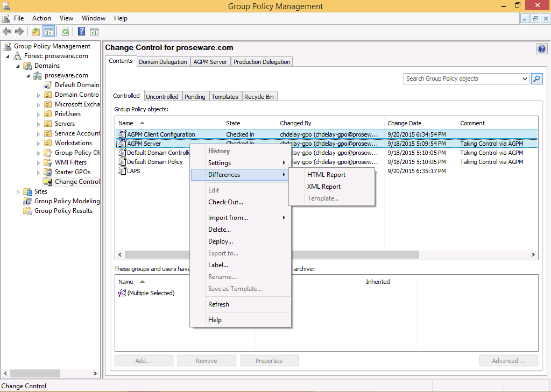The height and width of the screenshot is (392, 551).
Task: Select Group Policy Modeling in tree
Action: click(x=67, y=201)
